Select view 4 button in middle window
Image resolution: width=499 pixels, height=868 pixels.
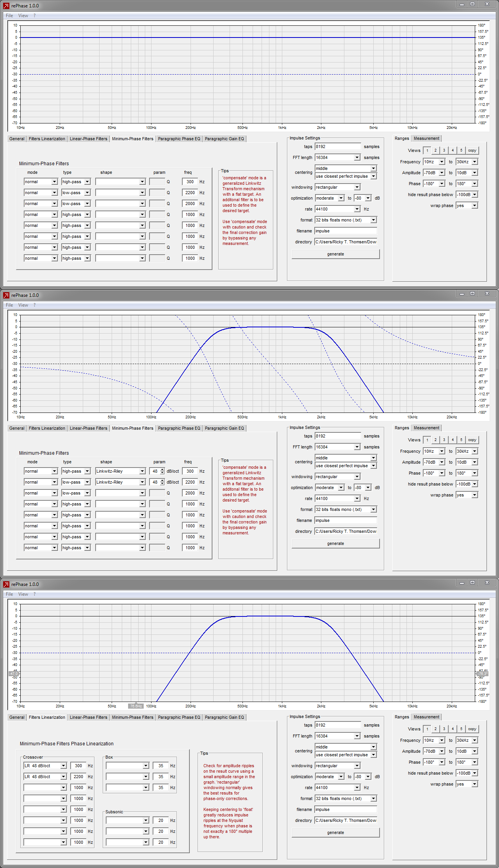[x=453, y=440]
